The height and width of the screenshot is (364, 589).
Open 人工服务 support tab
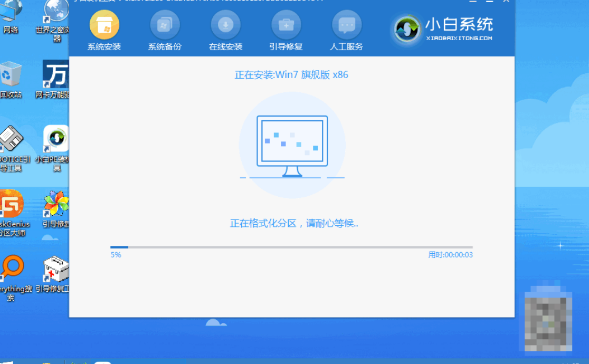[346, 31]
